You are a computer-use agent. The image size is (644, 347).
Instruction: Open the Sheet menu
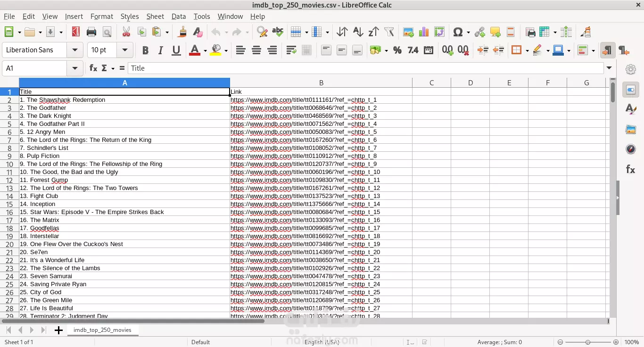click(x=155, y=17)
